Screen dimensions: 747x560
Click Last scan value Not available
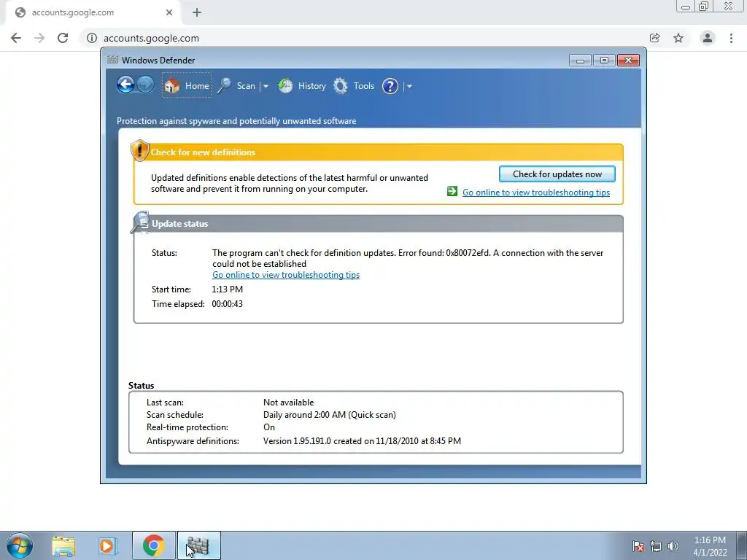click(x=289, y=402)
